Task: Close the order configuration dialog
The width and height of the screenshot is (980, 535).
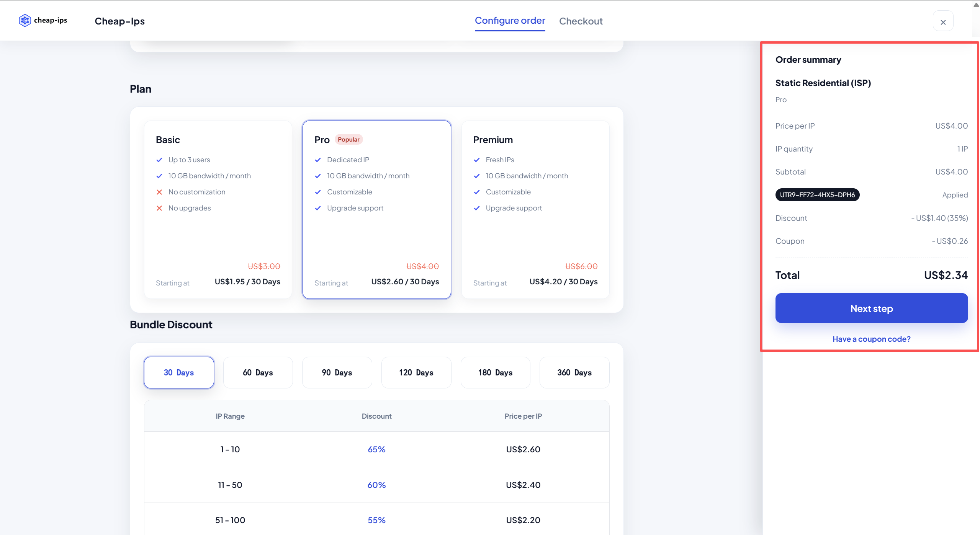Action: click(x=943, y=22)
